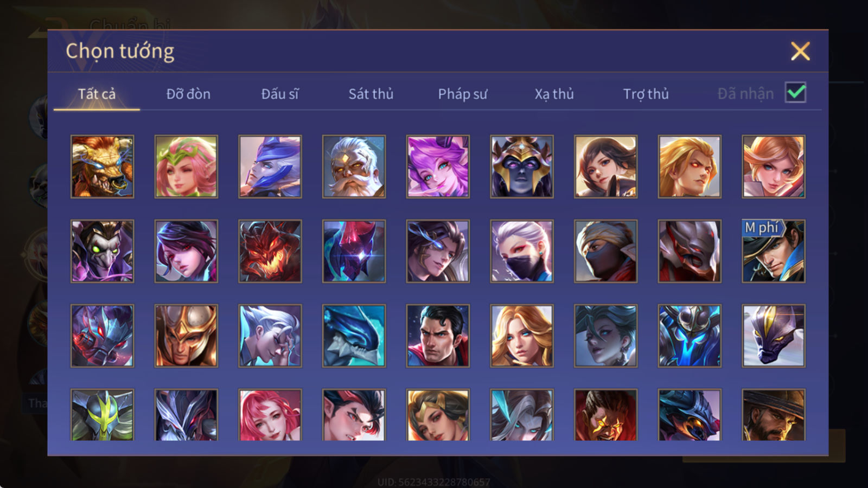The image size is (868, 488).
Task: Close the Chọn tướng dialog
Action: 800,51
